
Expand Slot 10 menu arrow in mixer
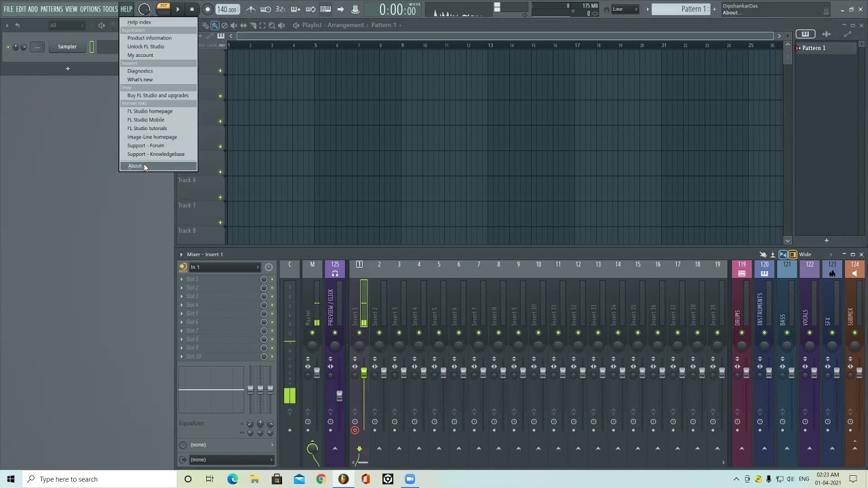tap(182, 357)
